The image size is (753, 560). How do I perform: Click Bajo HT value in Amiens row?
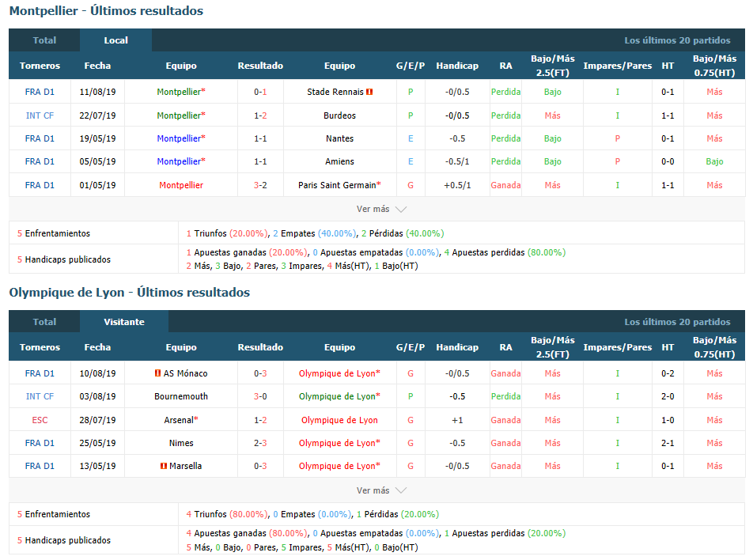714,161
